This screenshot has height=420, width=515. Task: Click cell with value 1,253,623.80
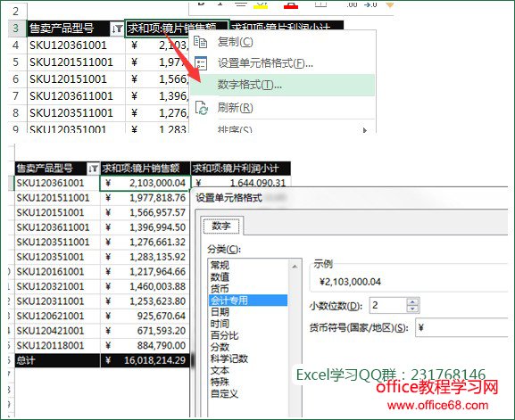click(x=145, y=301)
